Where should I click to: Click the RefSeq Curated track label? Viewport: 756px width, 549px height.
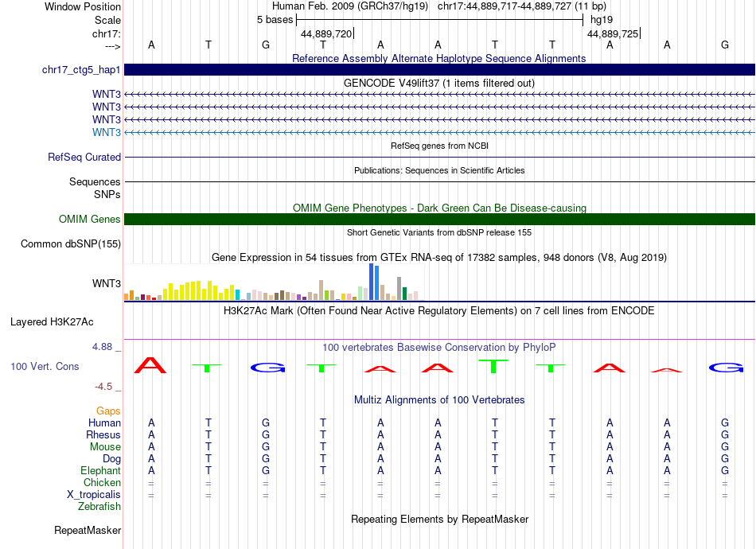(84, 157)
